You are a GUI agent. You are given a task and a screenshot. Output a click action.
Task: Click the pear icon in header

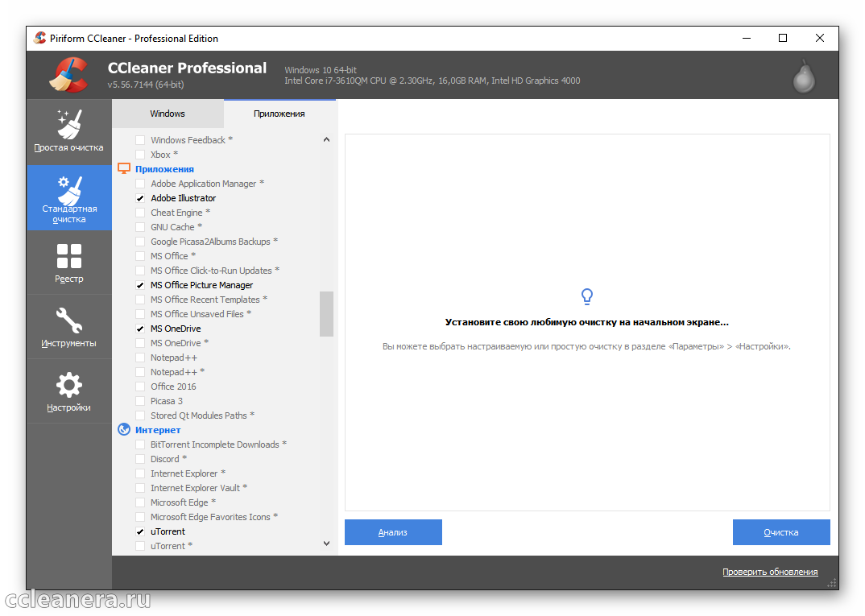coord(803,76)
